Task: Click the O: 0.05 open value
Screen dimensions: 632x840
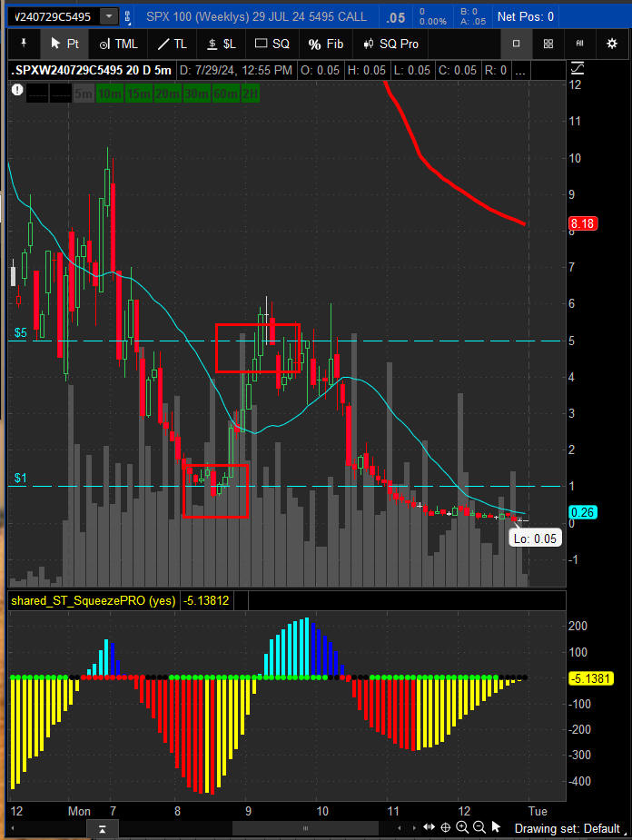Action: click(x=320, y=70)
